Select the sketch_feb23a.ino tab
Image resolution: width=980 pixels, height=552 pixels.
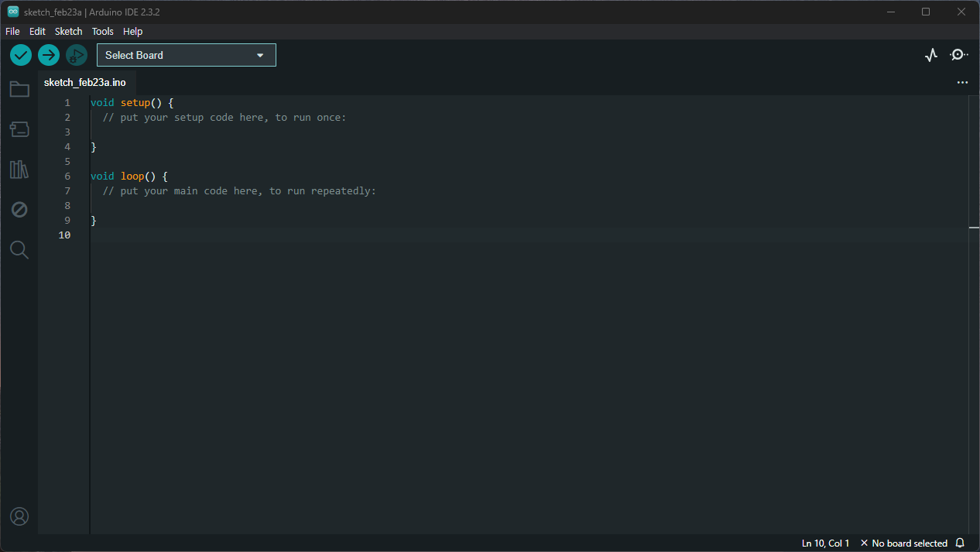(85, 82)
